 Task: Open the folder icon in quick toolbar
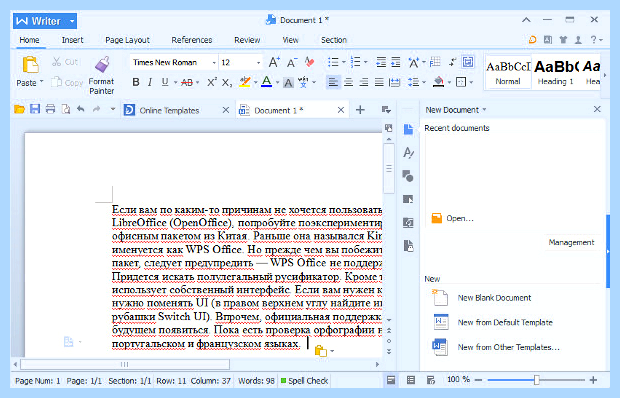coord(19,109)
